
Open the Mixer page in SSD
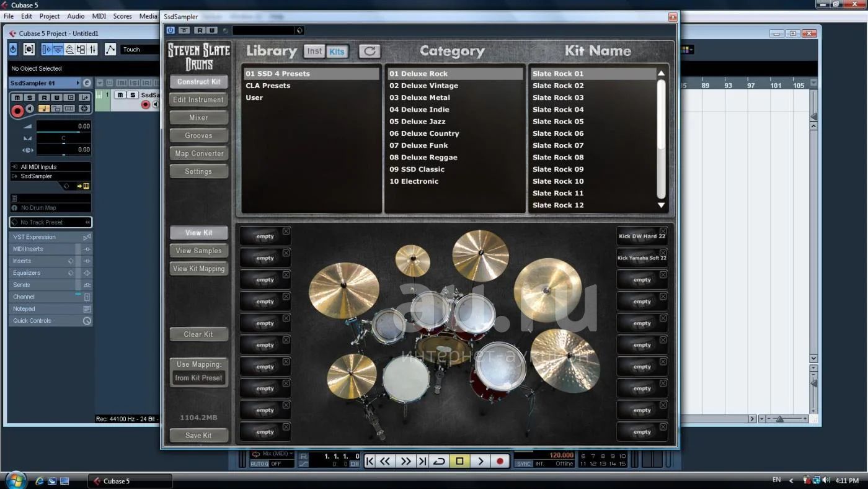(x=198, y=118)
